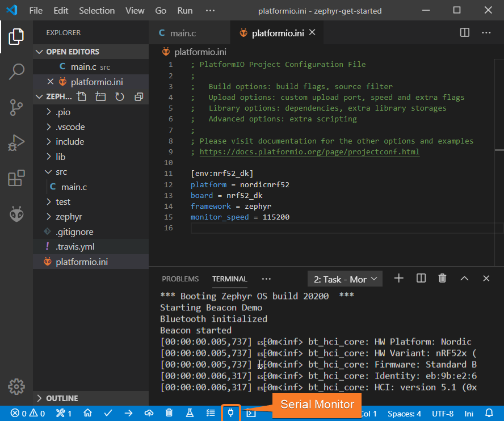Open the Run and Debug view
The height and width of the screenshot is (421, 504).
(16, 142)
